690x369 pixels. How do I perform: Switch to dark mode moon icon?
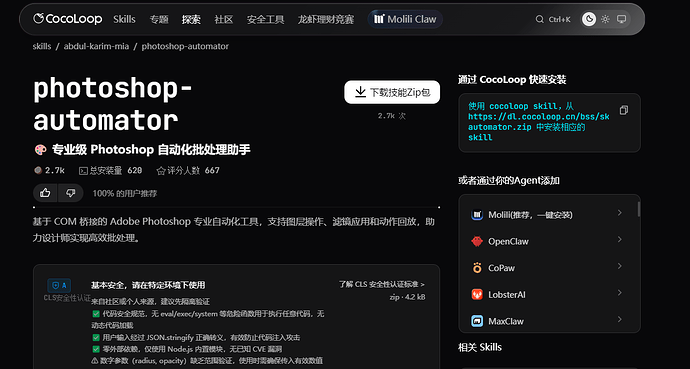point(589,19)
